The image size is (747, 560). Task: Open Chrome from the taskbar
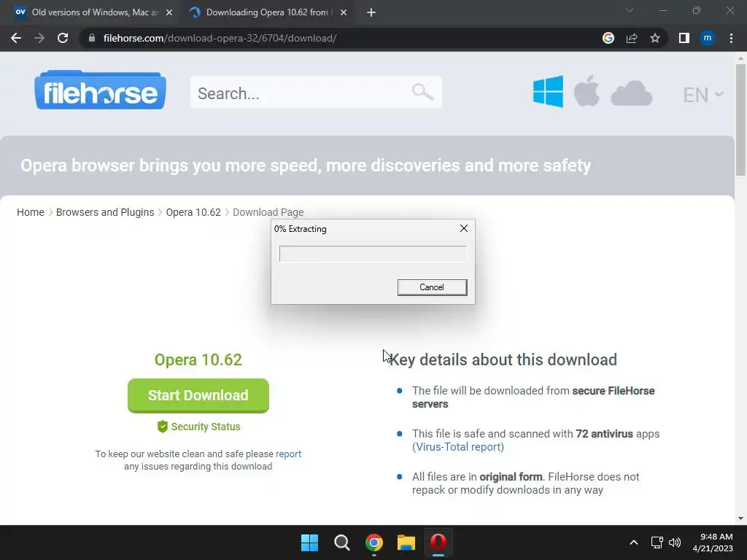coord(374,542)
